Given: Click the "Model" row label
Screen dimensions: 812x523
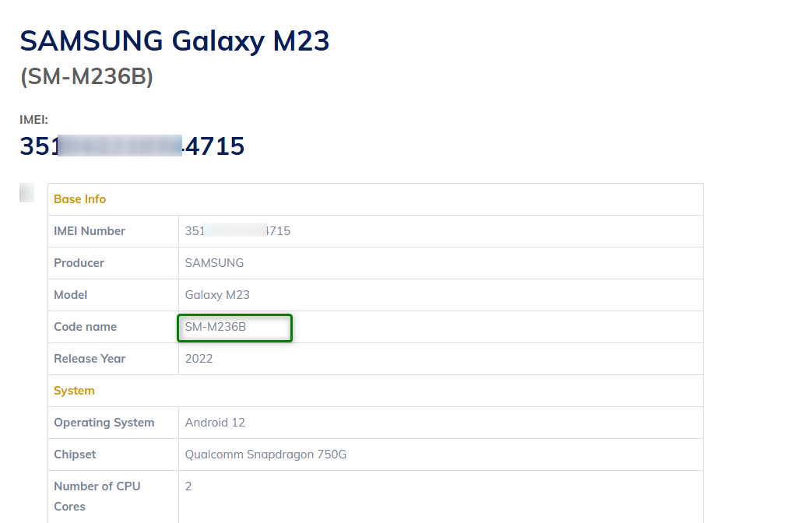Looking at the screenshot, I should coord(70,295).
